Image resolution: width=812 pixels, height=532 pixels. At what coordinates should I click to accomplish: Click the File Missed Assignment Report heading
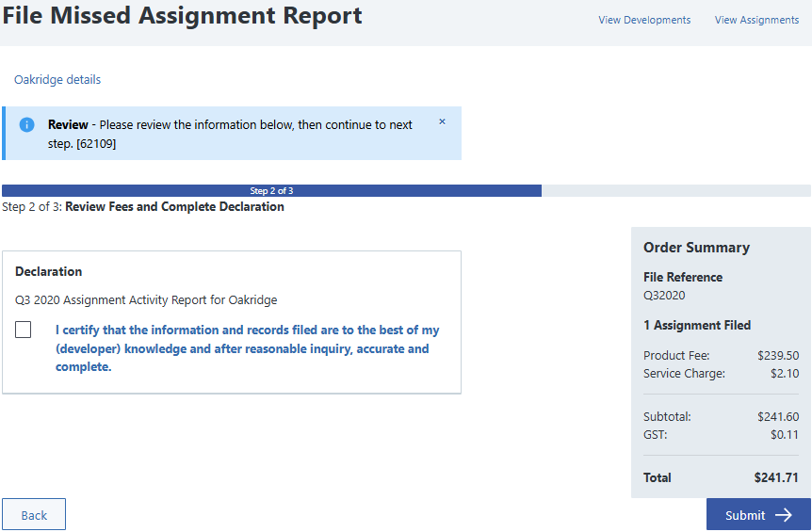183,16
